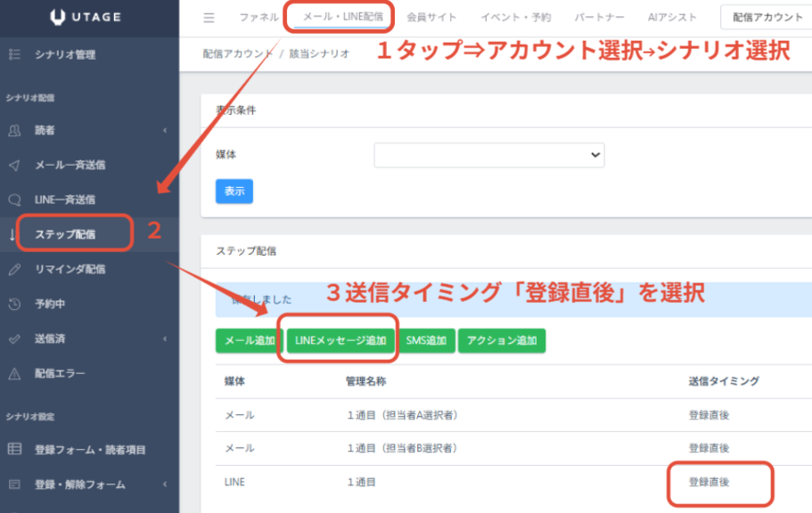
Task: Click the LINE一斉送信 chat bubble icon
Action: [14, 199]
